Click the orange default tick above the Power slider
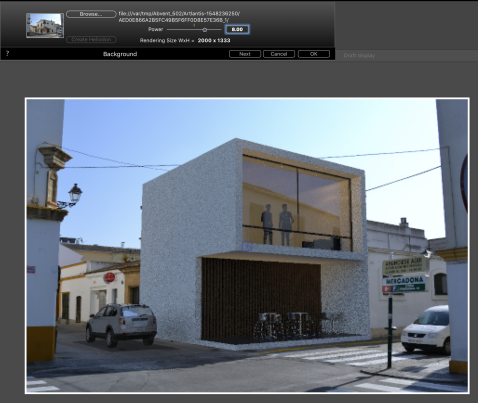 [194, 25]
